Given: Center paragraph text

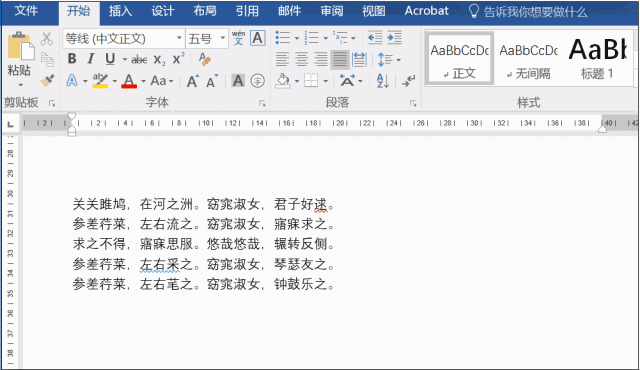Looking at the screenshot, I should [x=302, y=60].
